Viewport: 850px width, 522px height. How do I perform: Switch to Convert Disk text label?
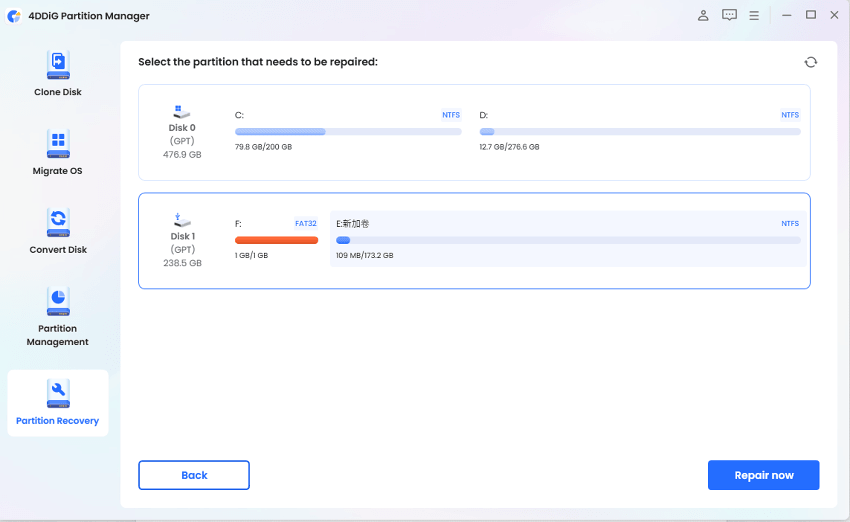[x=58, y=250]
